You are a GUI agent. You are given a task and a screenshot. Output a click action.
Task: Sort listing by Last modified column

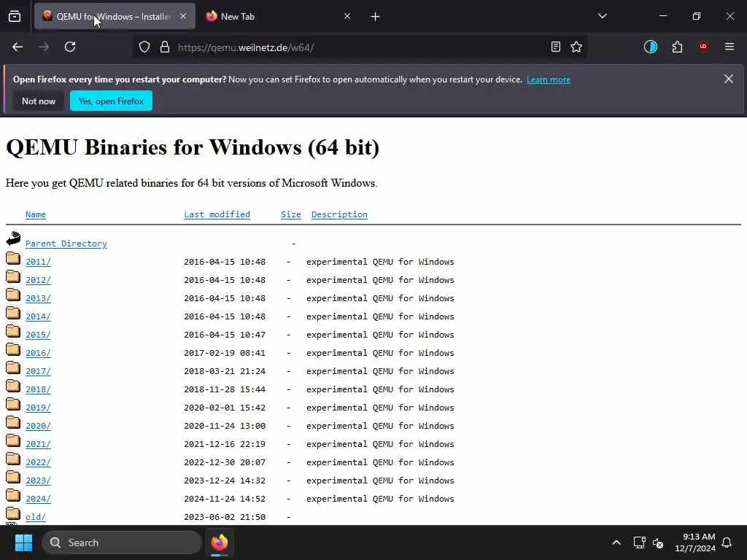[217, 214]
